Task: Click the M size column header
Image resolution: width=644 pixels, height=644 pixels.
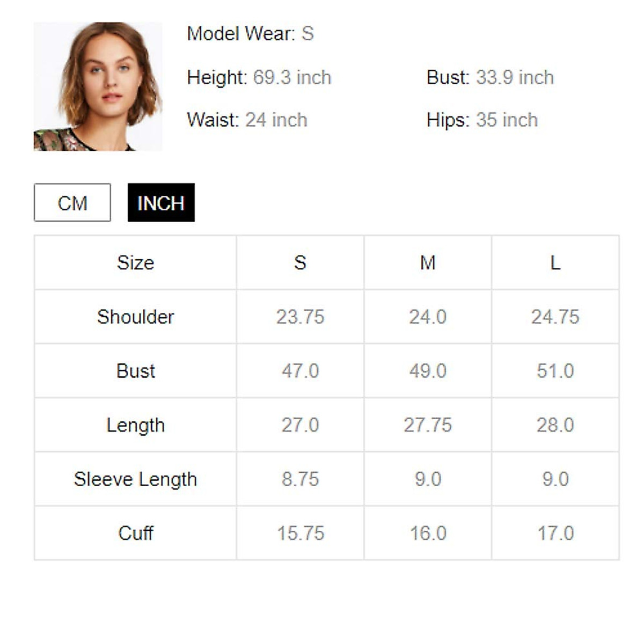Action: tap(428, 262)
